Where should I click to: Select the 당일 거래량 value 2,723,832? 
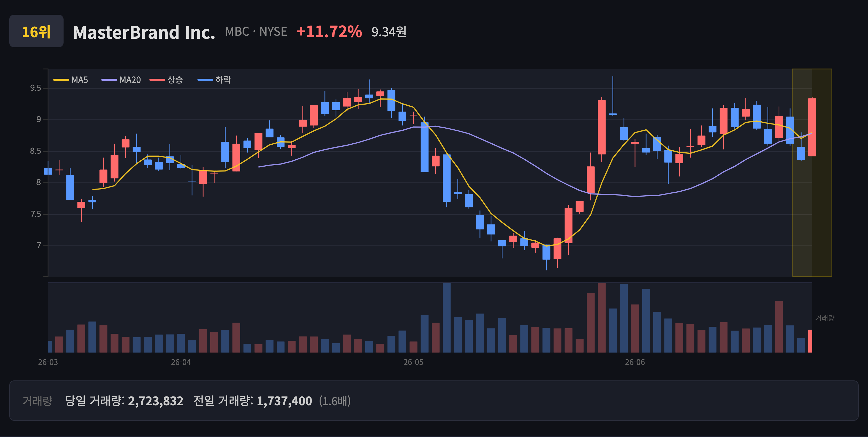tap(156, 401)
